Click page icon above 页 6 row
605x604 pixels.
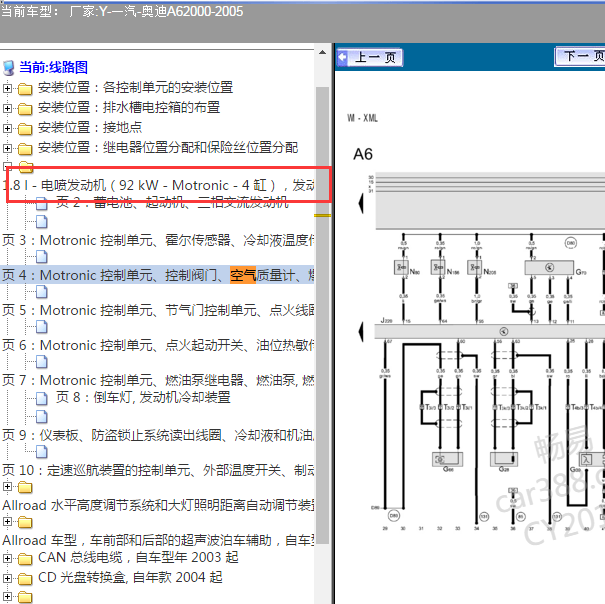42,327
